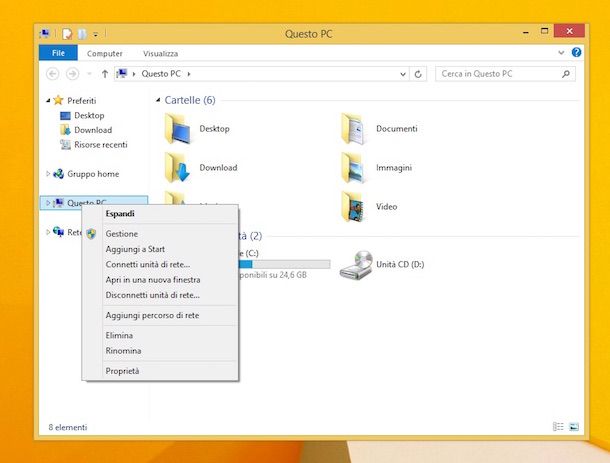Select the Unità CD (D:) drive icon

(x=356, y=265)
